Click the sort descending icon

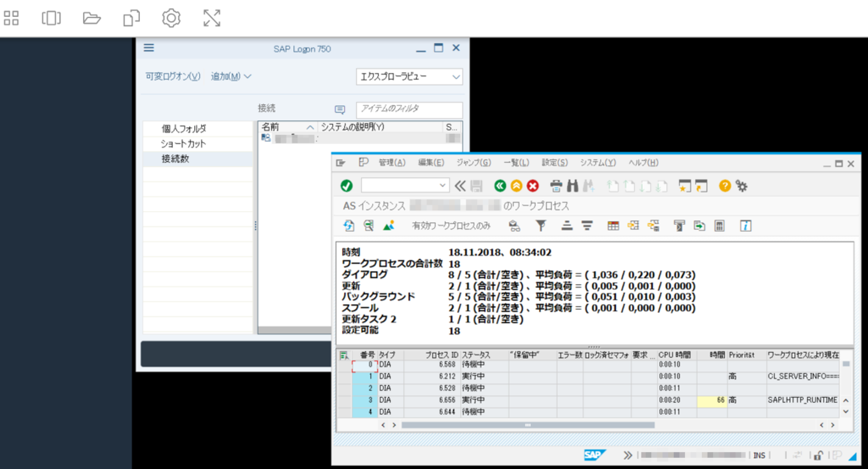click(x=587, y=226)
